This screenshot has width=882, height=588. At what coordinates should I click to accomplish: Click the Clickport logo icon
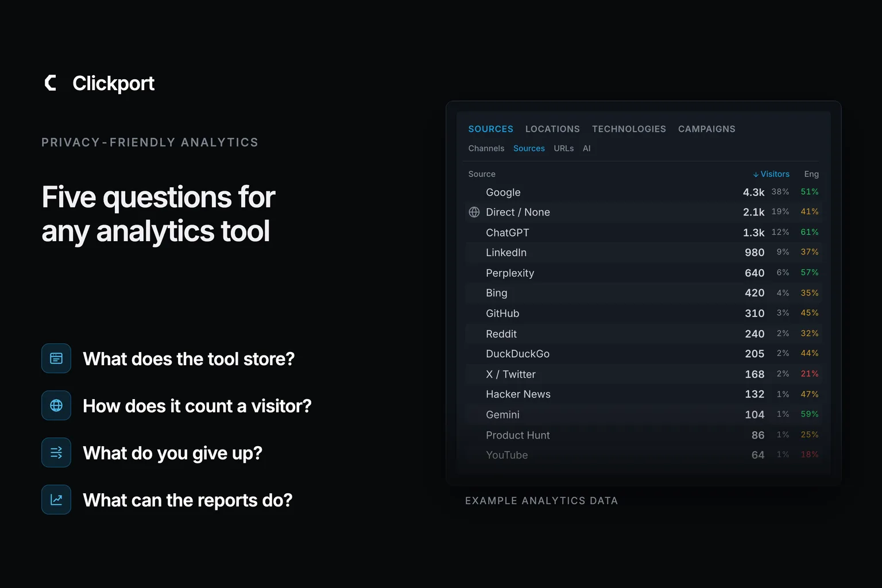(51, 83)
